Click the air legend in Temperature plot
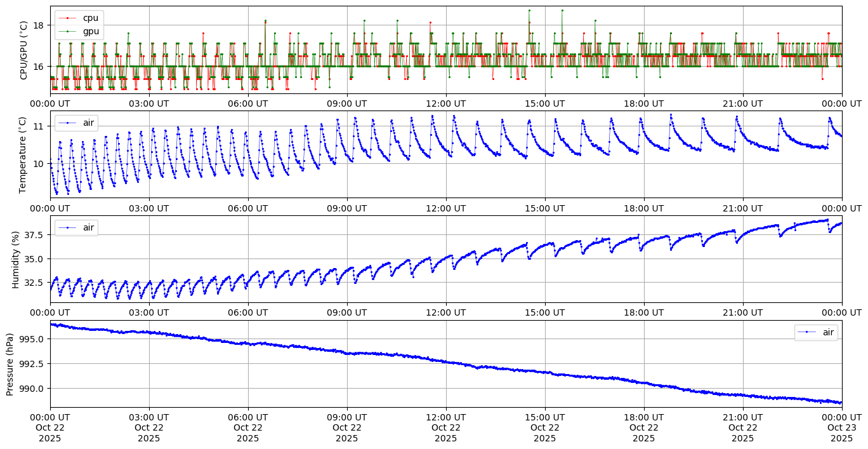The width and height of the screenshot is (868, 449). 76,122
